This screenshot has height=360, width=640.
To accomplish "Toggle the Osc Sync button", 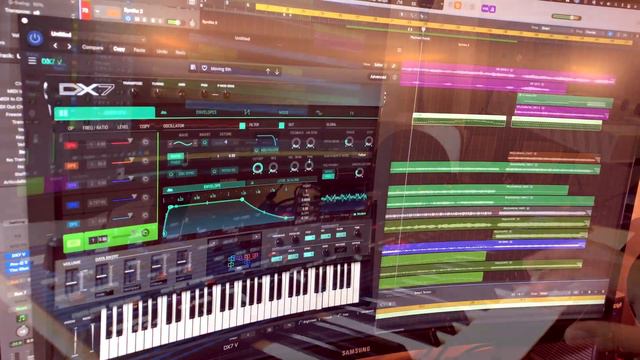I will pyautogui.click(x=182, y=173).
